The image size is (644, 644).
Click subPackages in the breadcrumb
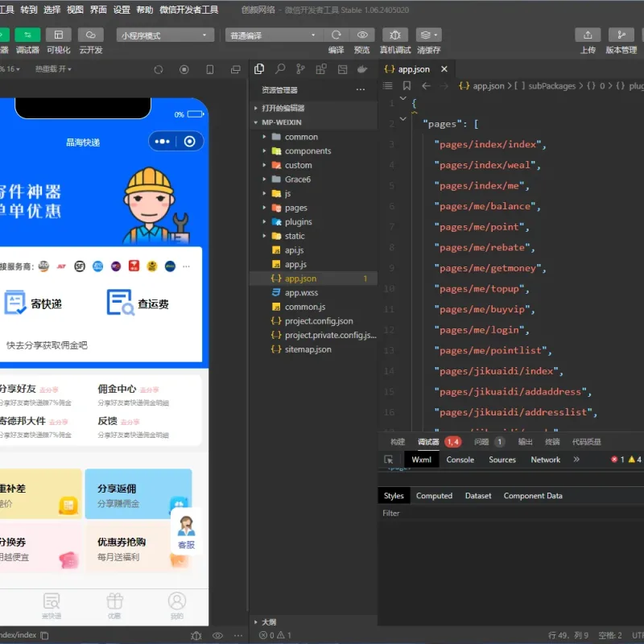coord(551,86)
